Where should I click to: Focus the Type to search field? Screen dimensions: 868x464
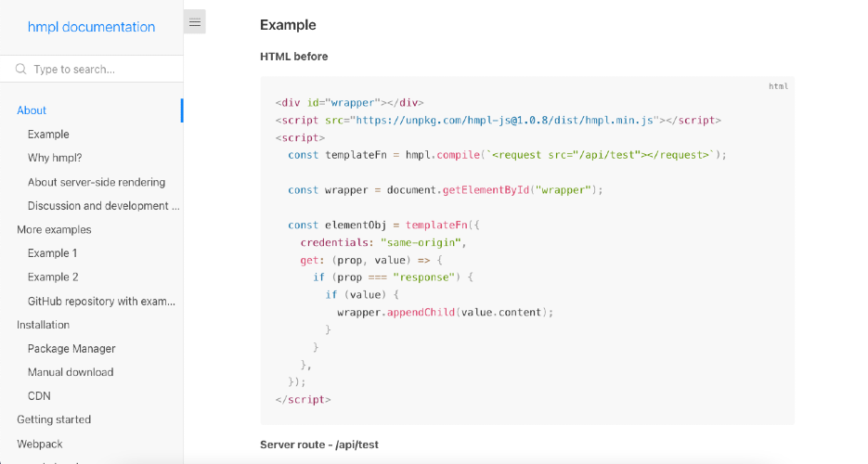click(x=91, y=69)
